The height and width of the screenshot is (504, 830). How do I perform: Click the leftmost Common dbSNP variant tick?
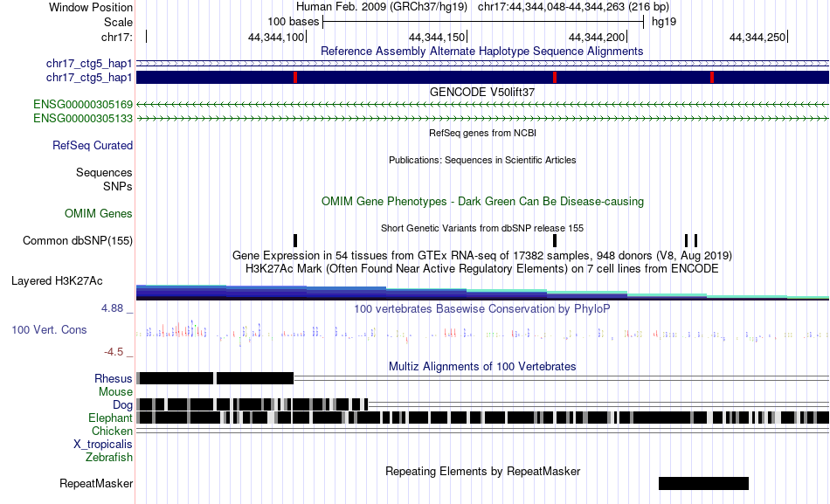tap(295, 240)
